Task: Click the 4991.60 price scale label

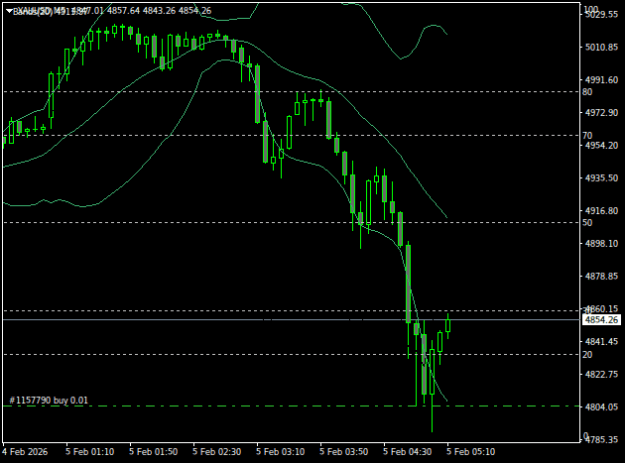Action: pyautogui.click(x=601, y=80)
